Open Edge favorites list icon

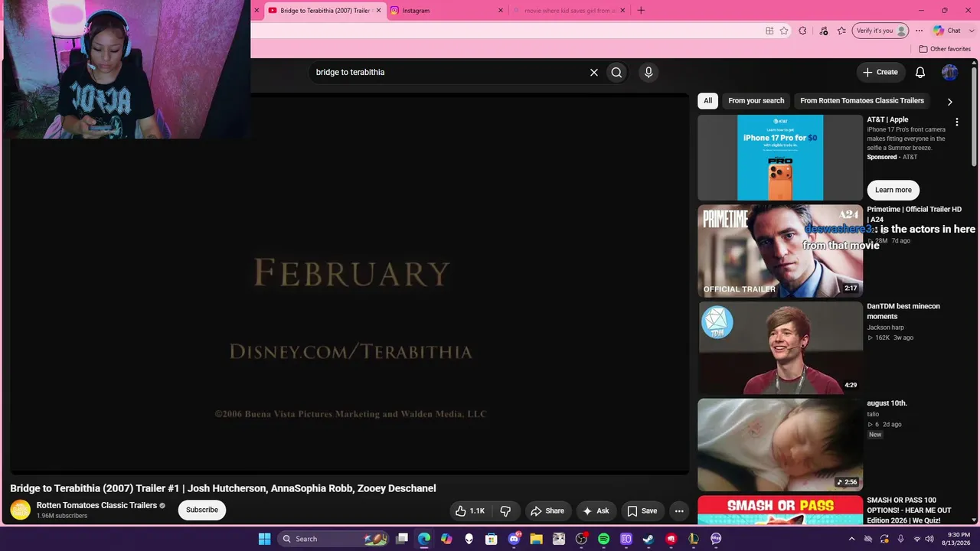pyautogui.click(x=841, y=31)
